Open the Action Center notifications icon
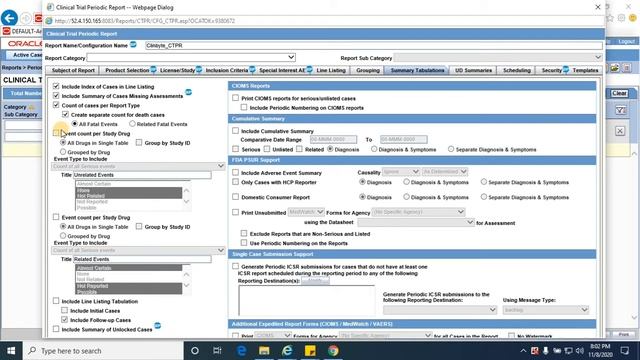 point(624,351)
